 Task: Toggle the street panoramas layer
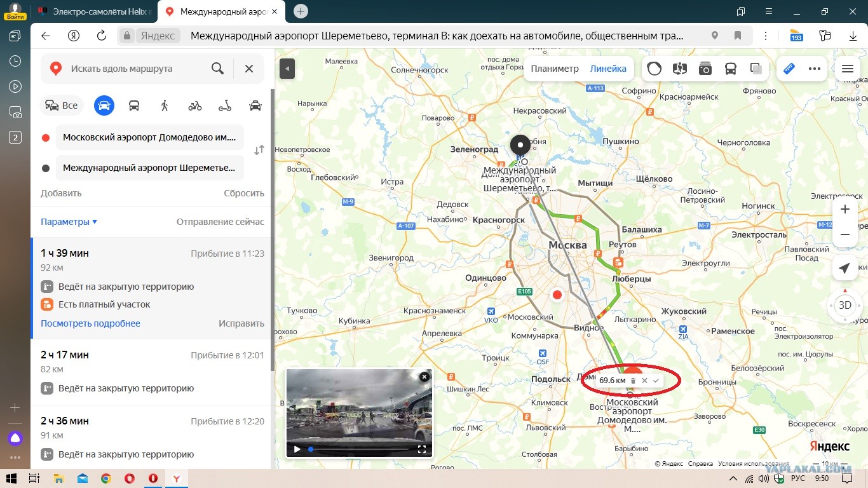[680, 69]
